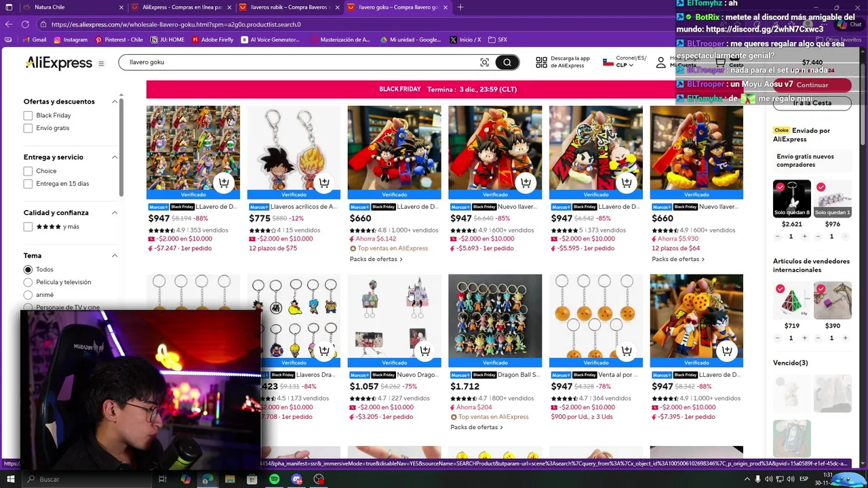Open Spotify from the taskbar

[x=274, y=479]
